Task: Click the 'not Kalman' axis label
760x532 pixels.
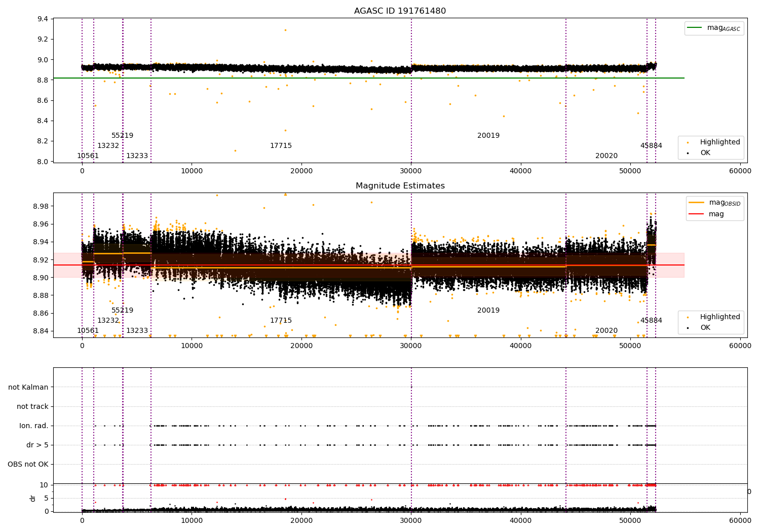Action: pyautogui.click(x=28, y=387)
